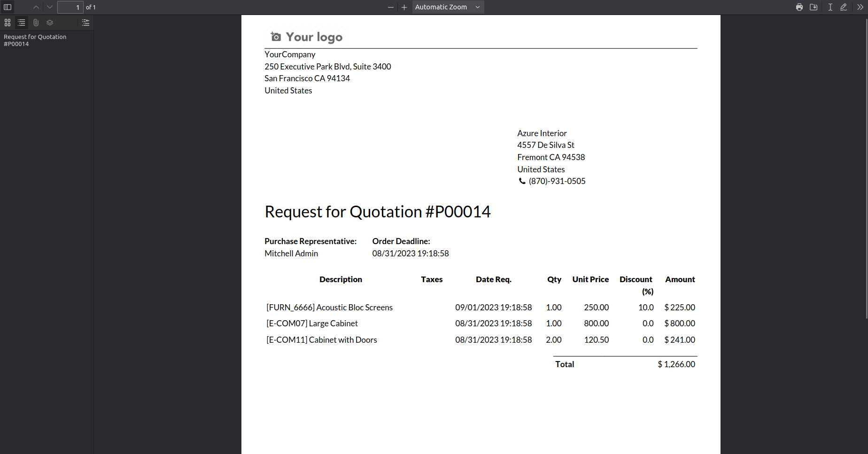Click the Your logo image
This screenshot has height=454, width=868.
click(306, 37)
